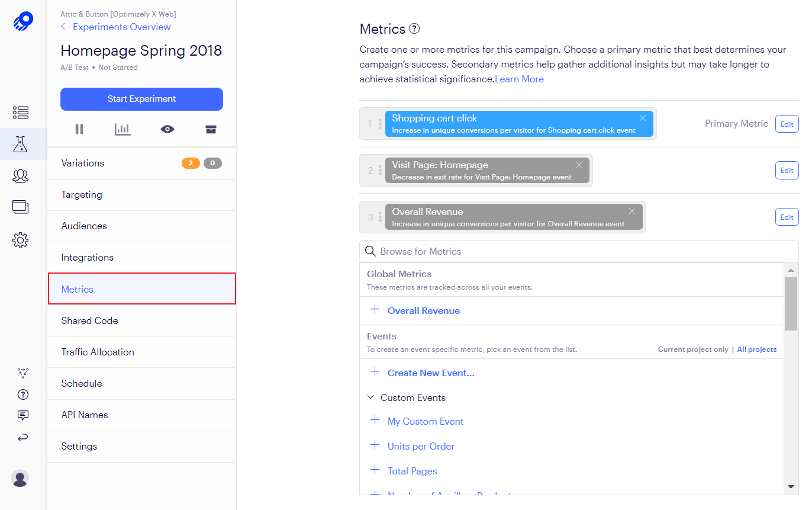Pause the experiment with the pause icon
This screenshot has height=510, width=812.
[79, 129]
